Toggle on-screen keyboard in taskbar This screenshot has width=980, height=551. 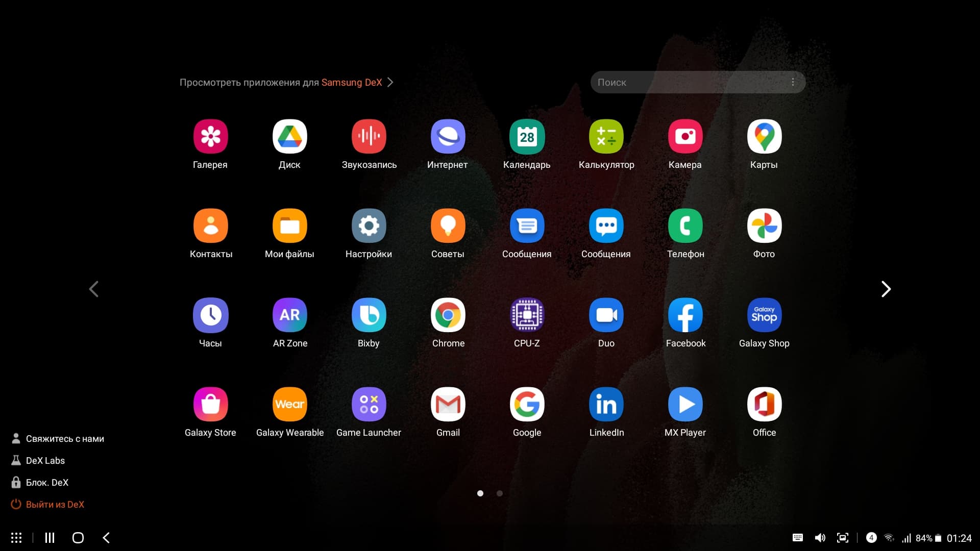(797, 538)
